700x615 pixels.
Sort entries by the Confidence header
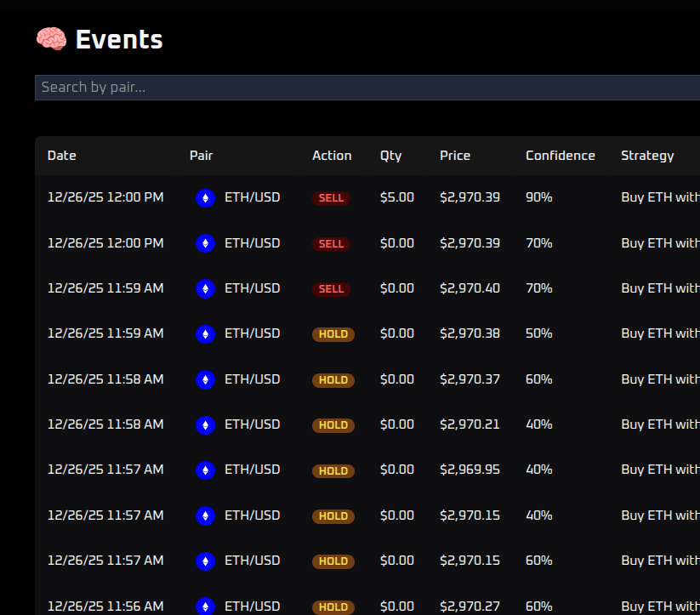pos(560,156)
